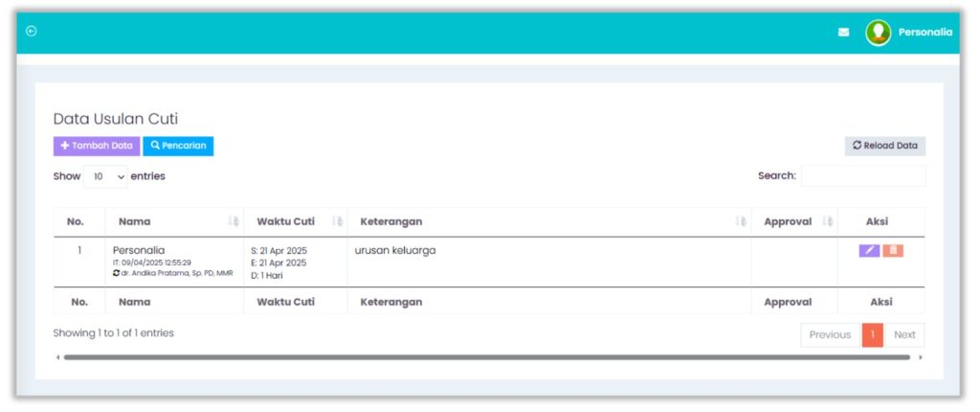
Task: Click the purple edit pencil icon
Action: tap(869, 250)
